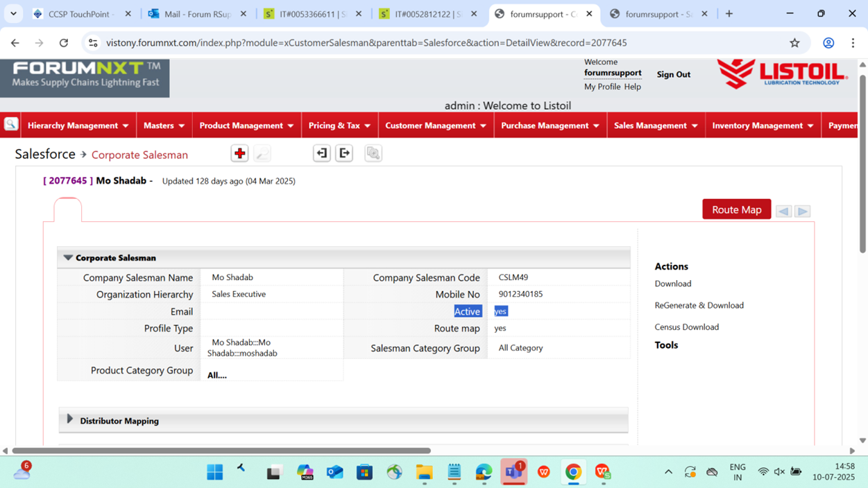Click browser back arrow
868x488 pixels.
(x=15, y=43)
